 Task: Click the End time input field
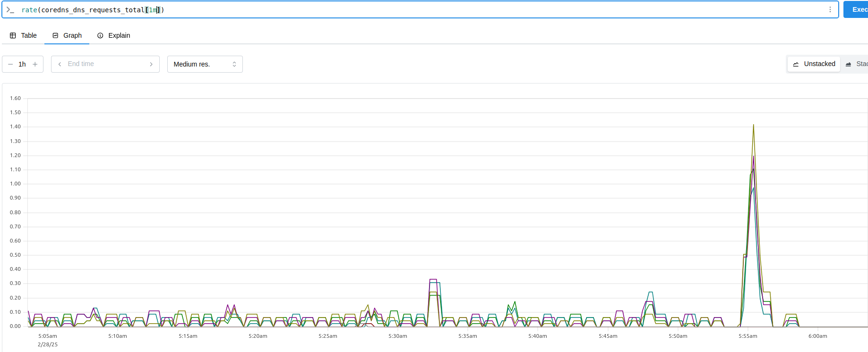coord(105,64)
